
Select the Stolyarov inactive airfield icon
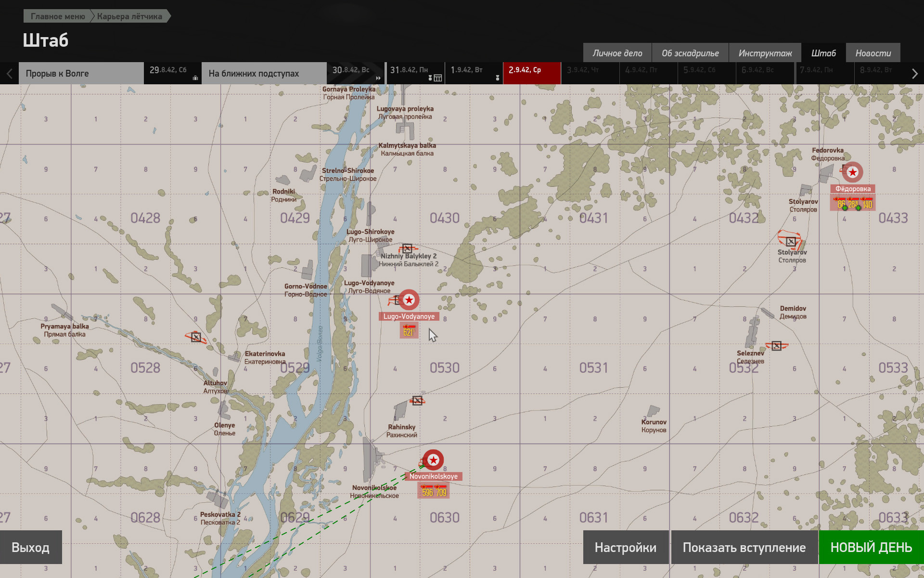click(790, 240)
